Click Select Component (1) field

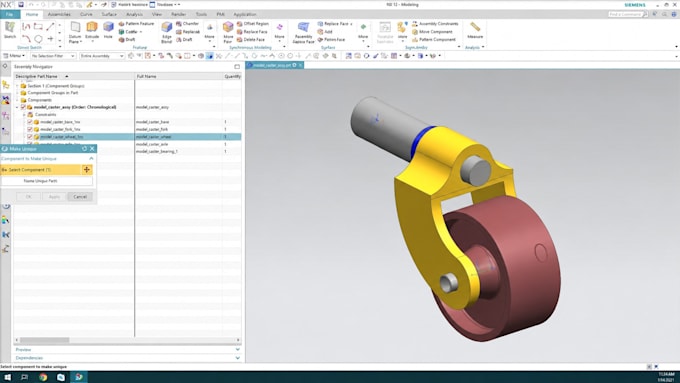(41, 170)
